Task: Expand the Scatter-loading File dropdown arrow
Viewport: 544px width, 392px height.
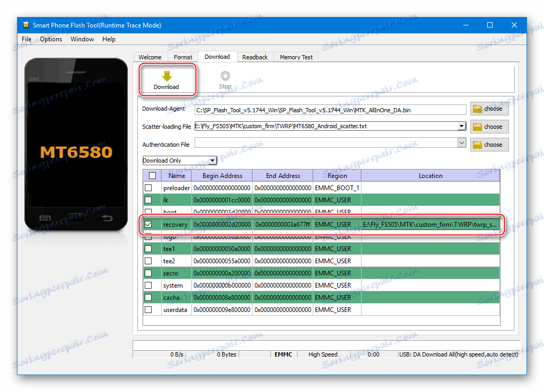Action: [461, 126]
